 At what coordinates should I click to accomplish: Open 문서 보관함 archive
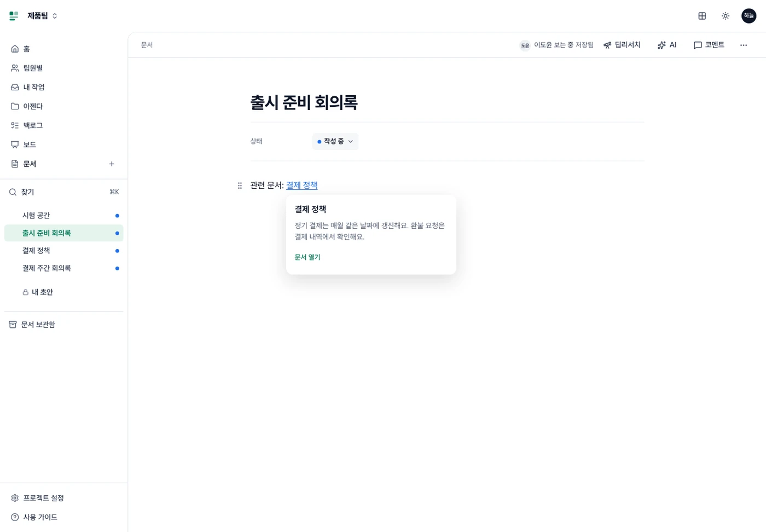63,325
